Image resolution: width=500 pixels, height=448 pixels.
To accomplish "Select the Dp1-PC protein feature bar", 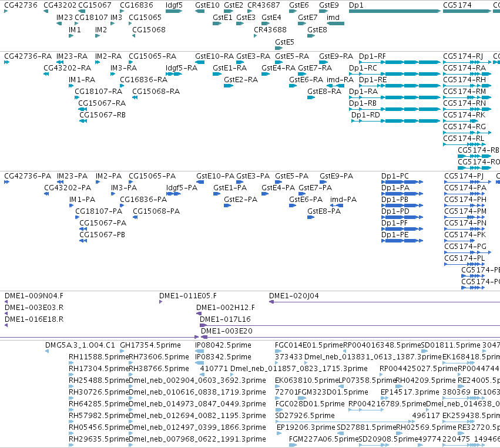I will (x=402, y=182).
